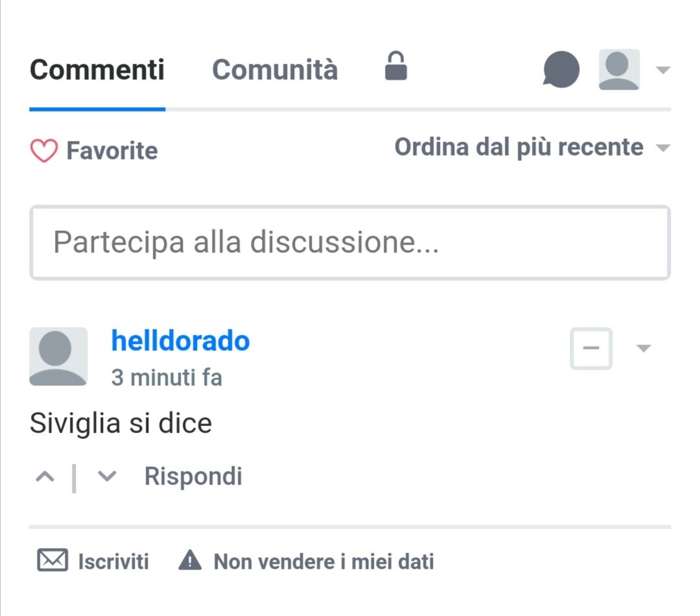
Task: Click the 'Partecipa alla discussione' text field
Action: tap(350, 243)
